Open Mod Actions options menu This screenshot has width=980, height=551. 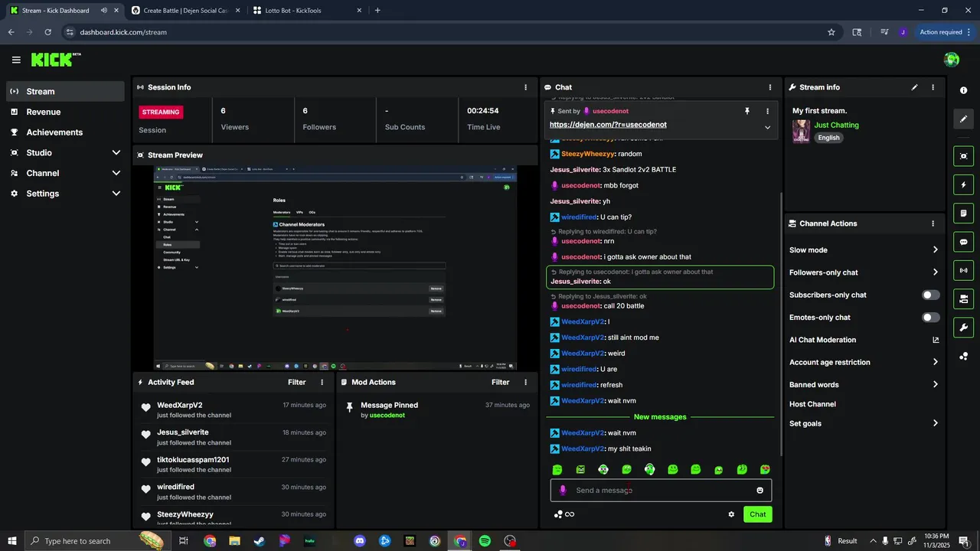pyautogui.click(x=525, y=382)
